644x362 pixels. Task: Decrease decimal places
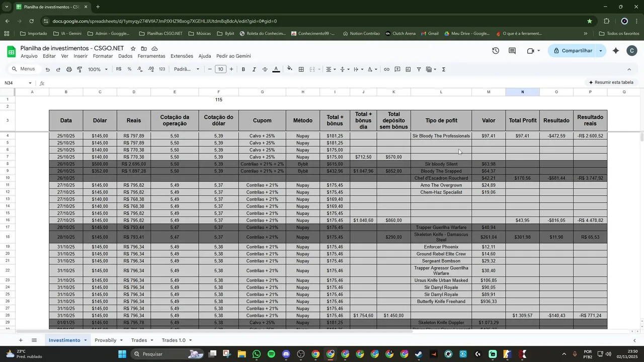coord(140,69)
